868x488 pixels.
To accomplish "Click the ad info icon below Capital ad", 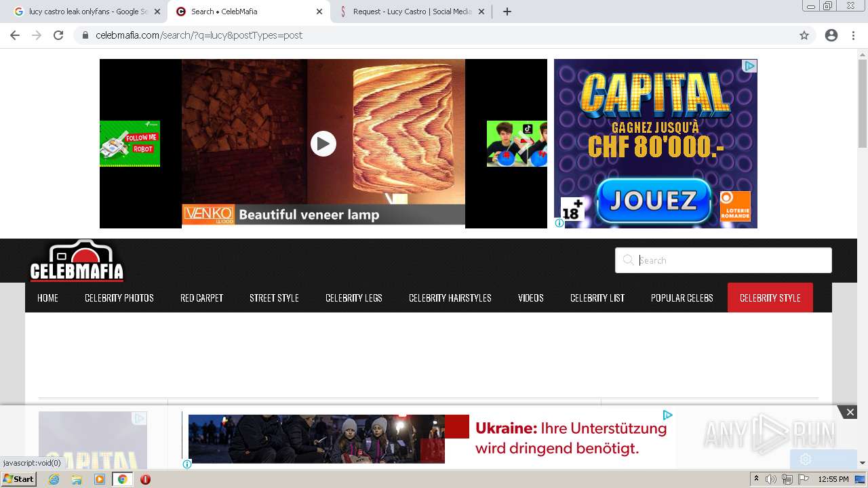I will coord(559,223).
